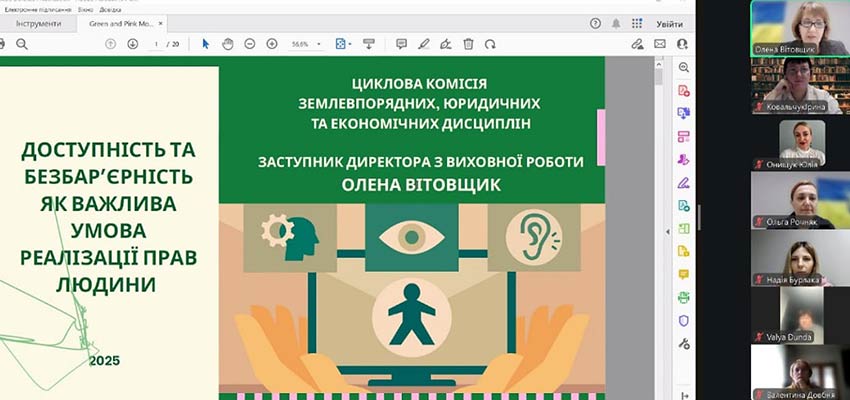Viewport: 850px width, 400px height.
Task: Enter a page number in page field
Action: [156, 44]
